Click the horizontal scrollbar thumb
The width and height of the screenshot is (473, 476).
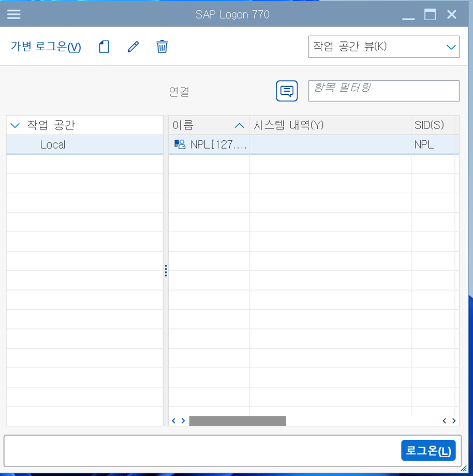(x=237, y=421)
